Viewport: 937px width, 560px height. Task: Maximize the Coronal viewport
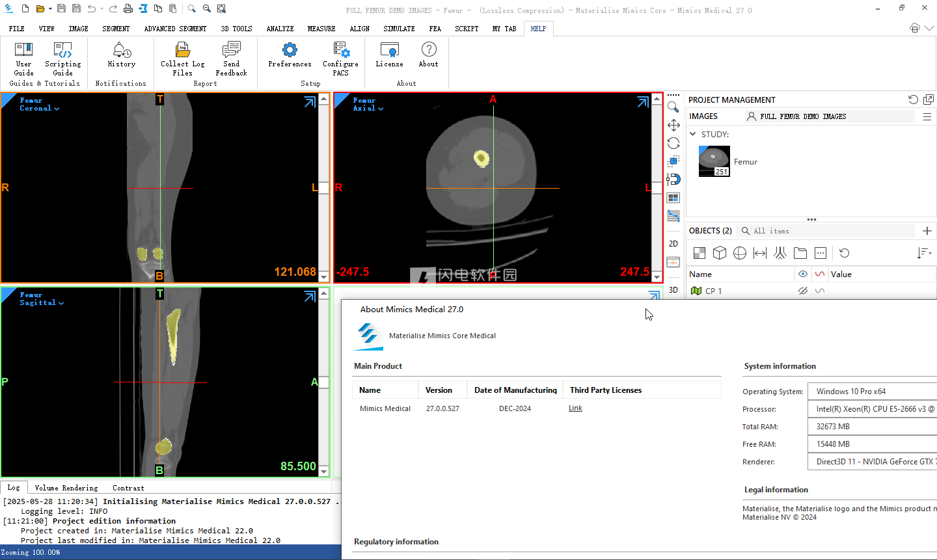[x=310, y=102]
